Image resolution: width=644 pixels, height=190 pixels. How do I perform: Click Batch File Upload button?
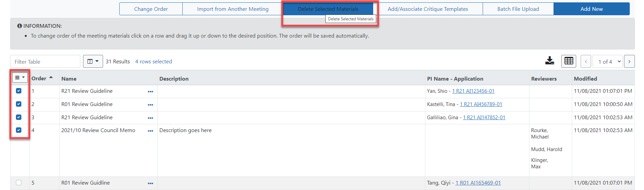[x=518, y=9]
